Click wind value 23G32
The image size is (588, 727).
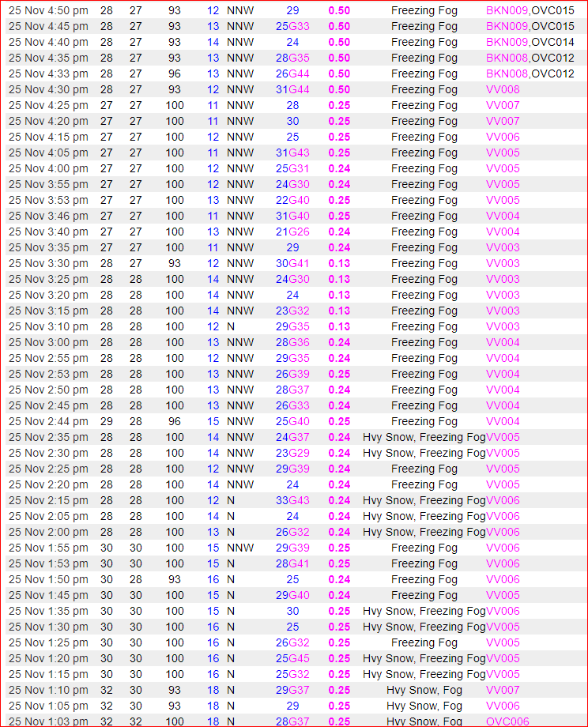click(x=292, y=311)
